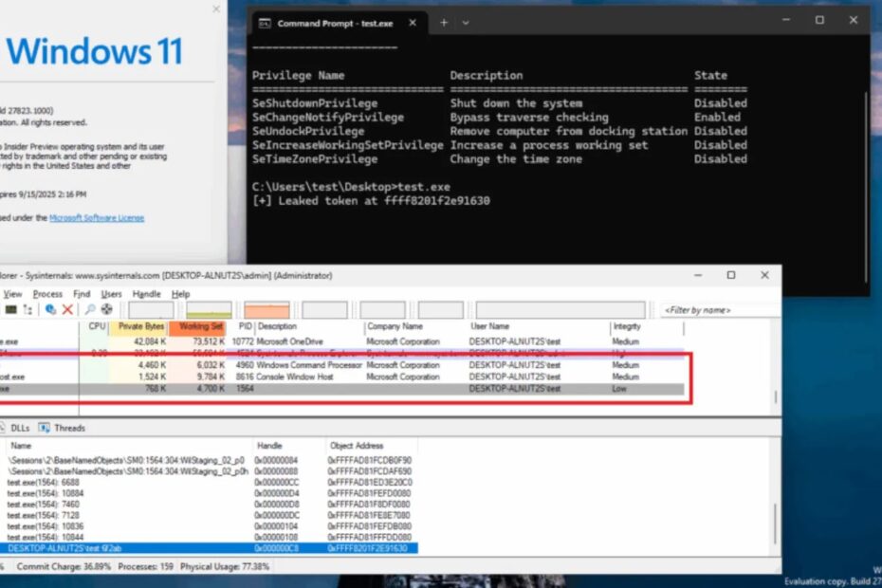Click the lower pane handle list scrollbar

pyautogui.click(x=775, y=524)
